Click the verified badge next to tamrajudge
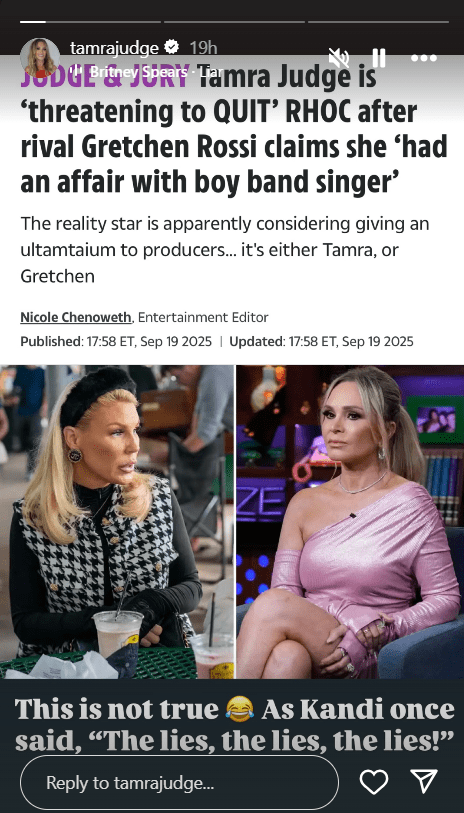The width and height of the screenshot is (464, 813). click(172, 48)
